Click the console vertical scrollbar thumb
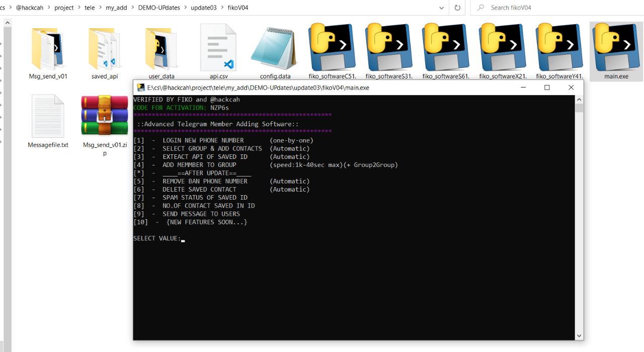The height and width of the screenshot is (352, 644). click(x=579, y=108)
